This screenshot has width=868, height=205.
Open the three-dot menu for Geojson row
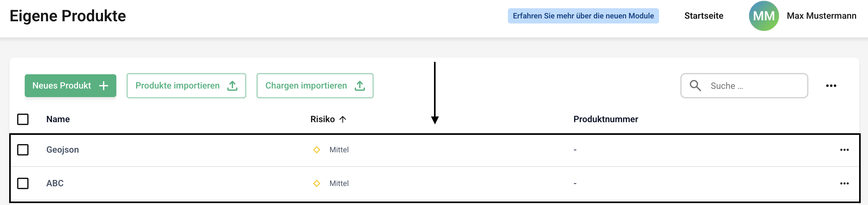(x=844, y=150)
